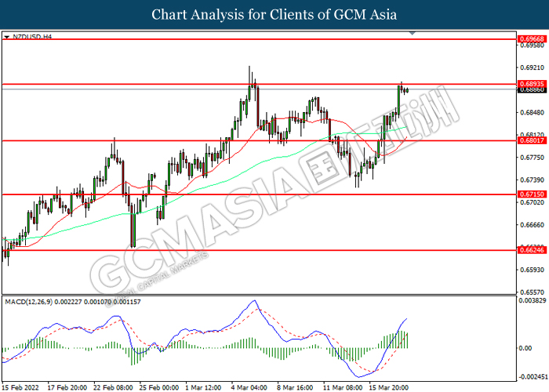Select the 0.68935 red price tag
Viewport: 549px width, 392px height.
point(528,83)
